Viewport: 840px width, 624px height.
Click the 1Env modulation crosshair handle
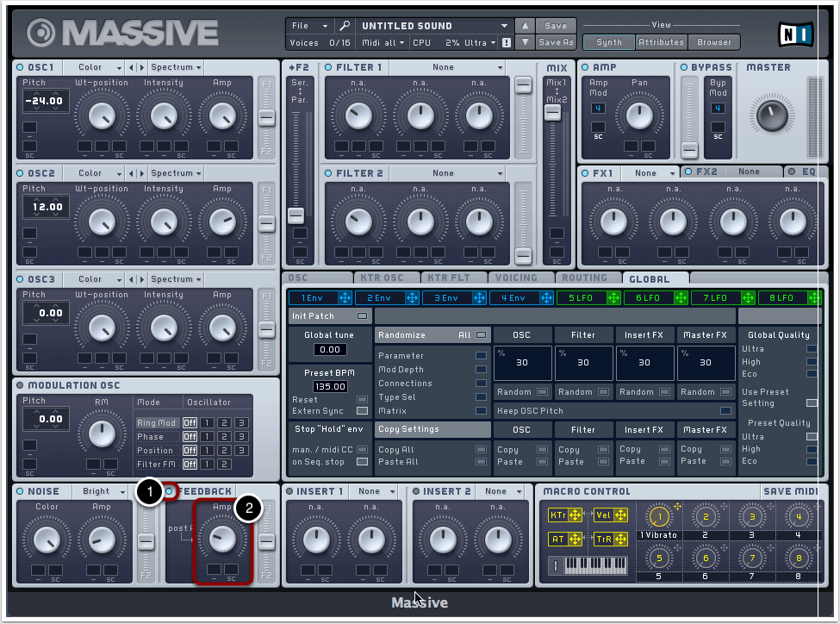[x=345, y=298]
